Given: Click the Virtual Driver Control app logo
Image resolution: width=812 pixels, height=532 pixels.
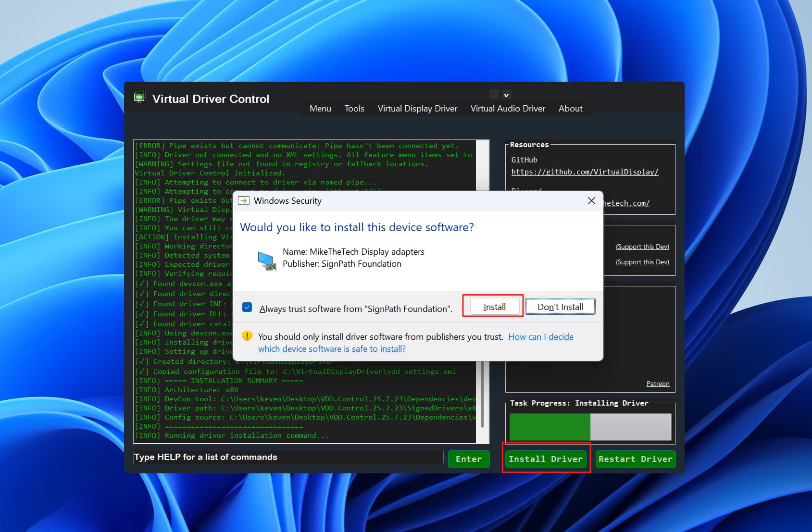Looking at the screenshot, I should 140,98.
